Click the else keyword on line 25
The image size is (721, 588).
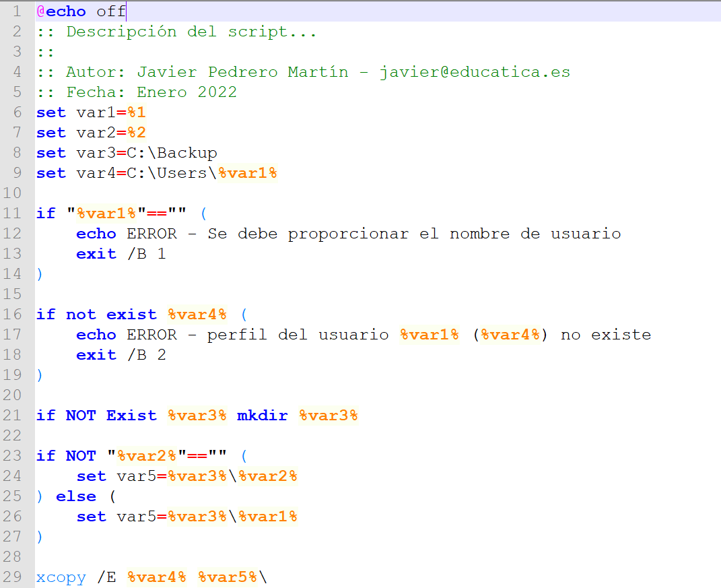point(75,496)
